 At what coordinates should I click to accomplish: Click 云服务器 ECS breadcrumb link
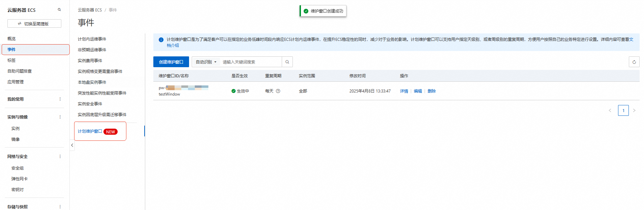[90, 10]
